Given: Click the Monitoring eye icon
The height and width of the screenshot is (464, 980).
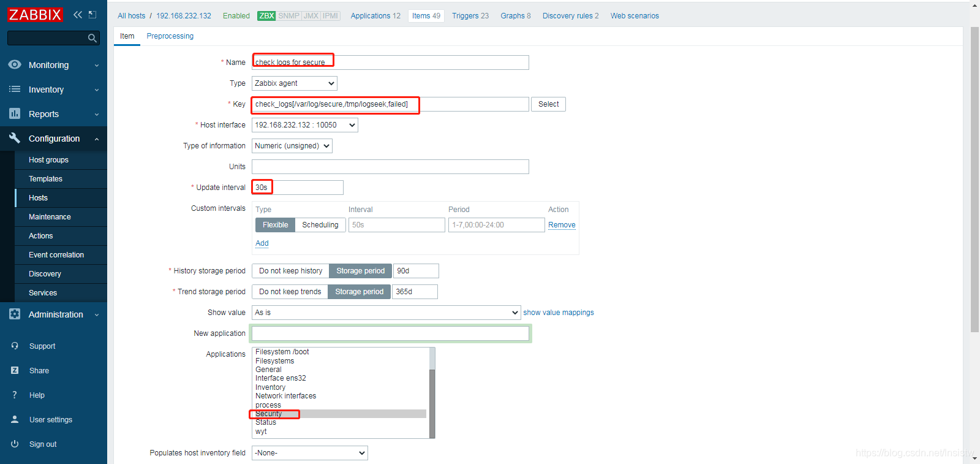Looking at the screenshot, I should point(15,65).
